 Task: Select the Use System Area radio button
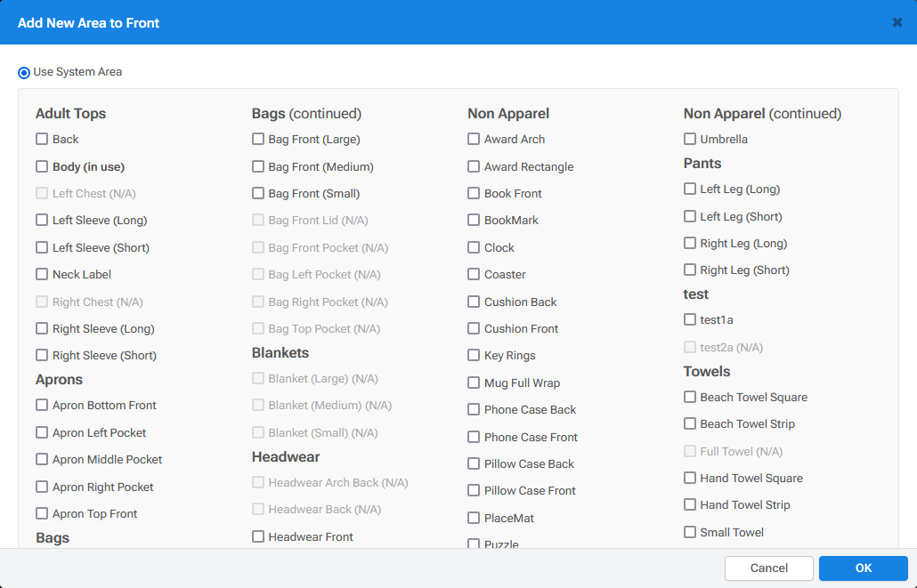tap(24, 72)
